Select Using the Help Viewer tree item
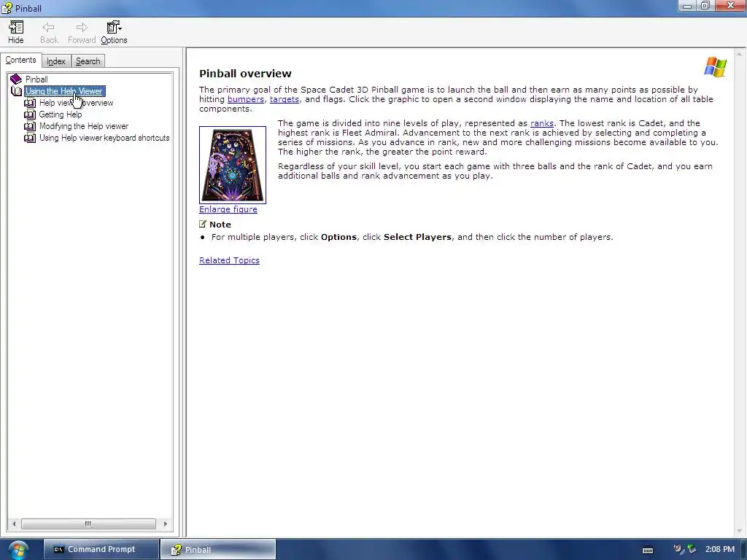 tap(64, 91)
